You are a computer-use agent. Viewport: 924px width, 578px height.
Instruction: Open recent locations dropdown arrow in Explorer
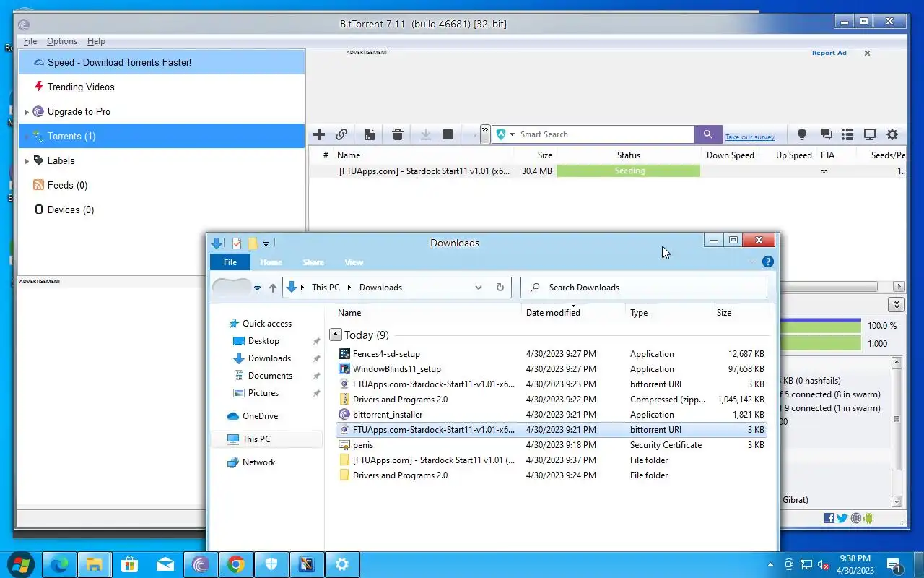(257, 288)
